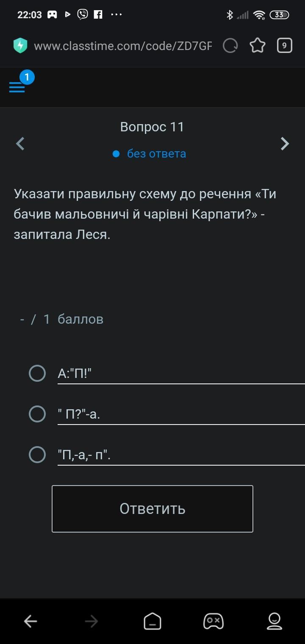Click the Ответить button

(152, 509)
